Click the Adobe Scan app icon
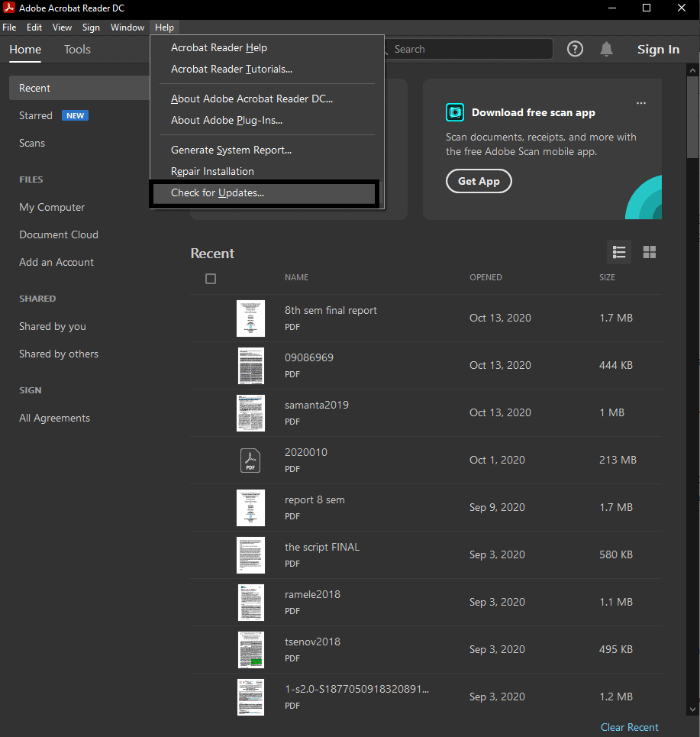 click(455, 112)
